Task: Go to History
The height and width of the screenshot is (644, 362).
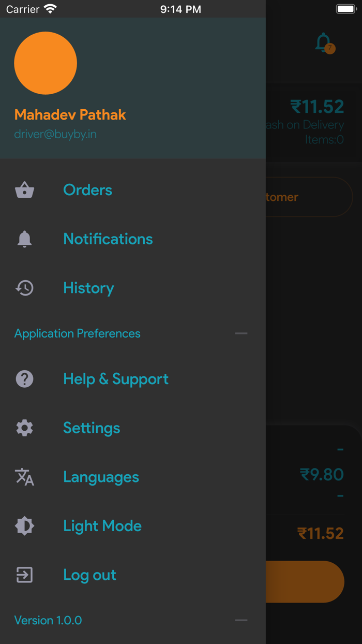Action: tap(88, 288)
